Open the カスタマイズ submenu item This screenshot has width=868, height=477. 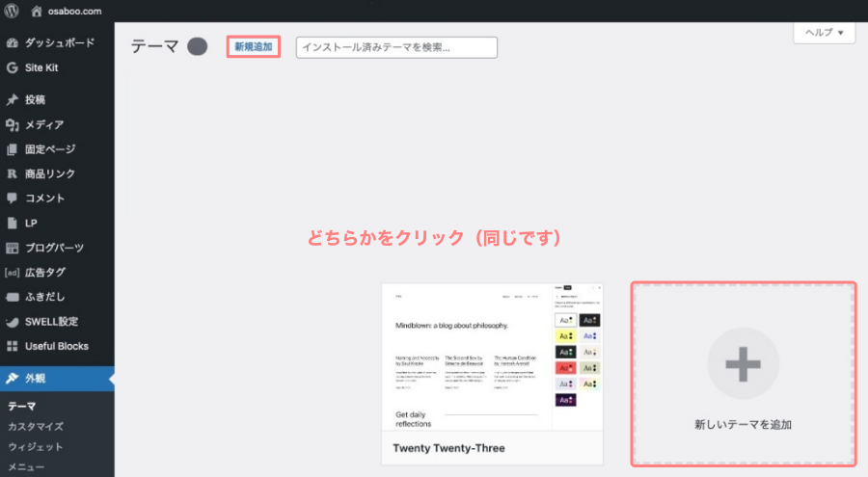point(36,427)
